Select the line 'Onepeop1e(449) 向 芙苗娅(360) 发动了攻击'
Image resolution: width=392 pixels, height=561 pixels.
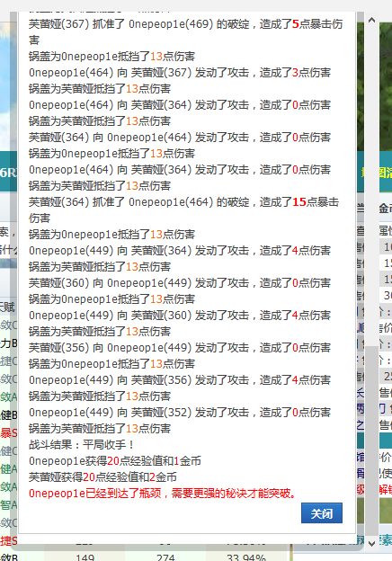tap(180, 316)
